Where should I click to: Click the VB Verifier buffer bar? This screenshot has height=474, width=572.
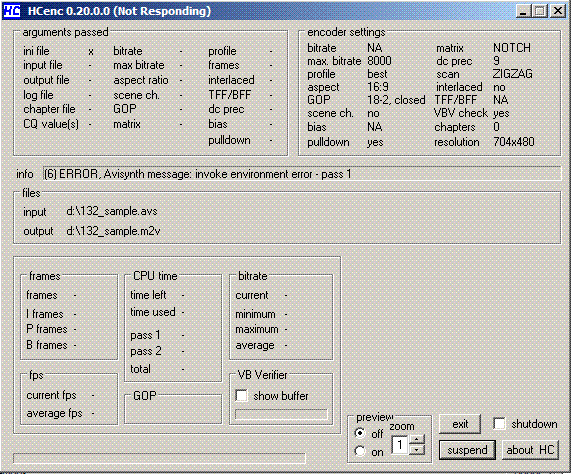(x=281, y=415)
